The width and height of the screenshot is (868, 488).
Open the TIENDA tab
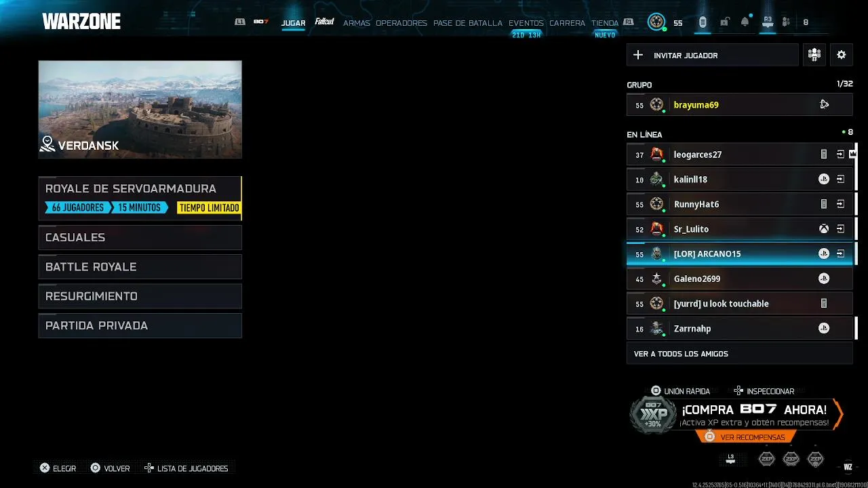click(605, 23)
